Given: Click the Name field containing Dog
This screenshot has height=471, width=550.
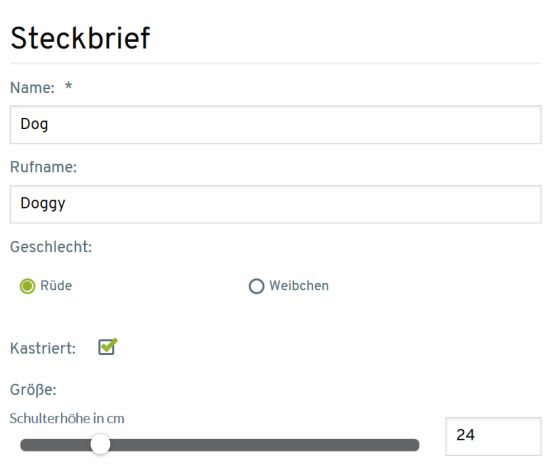Looking at the screenshot, I should pos(276,125).
